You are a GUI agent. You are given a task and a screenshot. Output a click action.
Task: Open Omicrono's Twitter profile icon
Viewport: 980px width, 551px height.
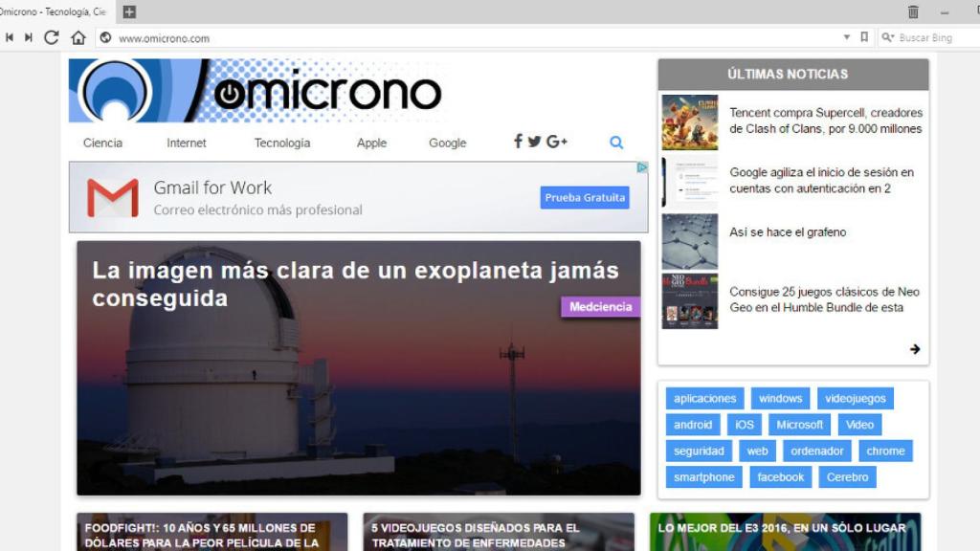534,142
